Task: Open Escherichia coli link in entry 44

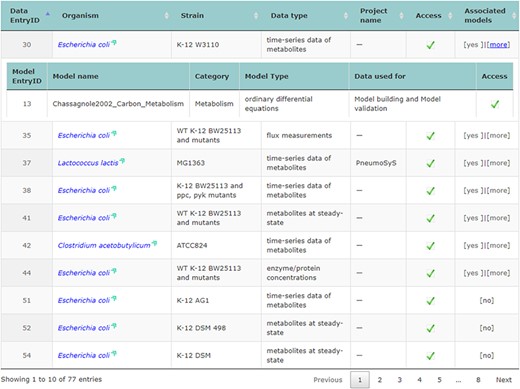Action: point(84,273)
